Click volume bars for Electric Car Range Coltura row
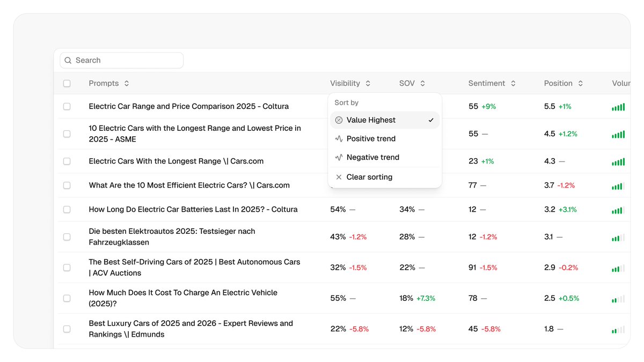 coord(618,107)
